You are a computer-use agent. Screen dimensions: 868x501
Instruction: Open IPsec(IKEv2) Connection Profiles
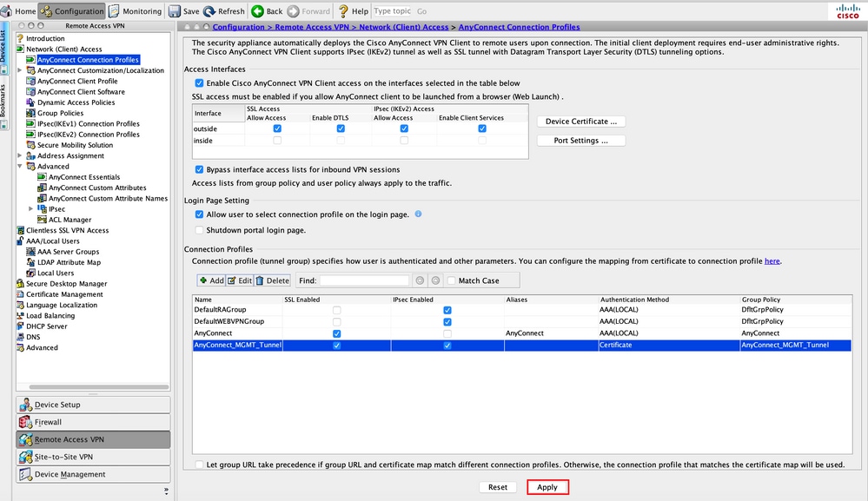click(x=88, y=135)
